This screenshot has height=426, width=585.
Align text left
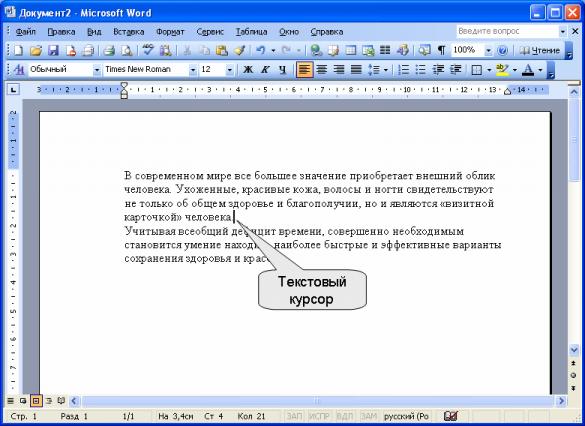[x=304, y=70]
